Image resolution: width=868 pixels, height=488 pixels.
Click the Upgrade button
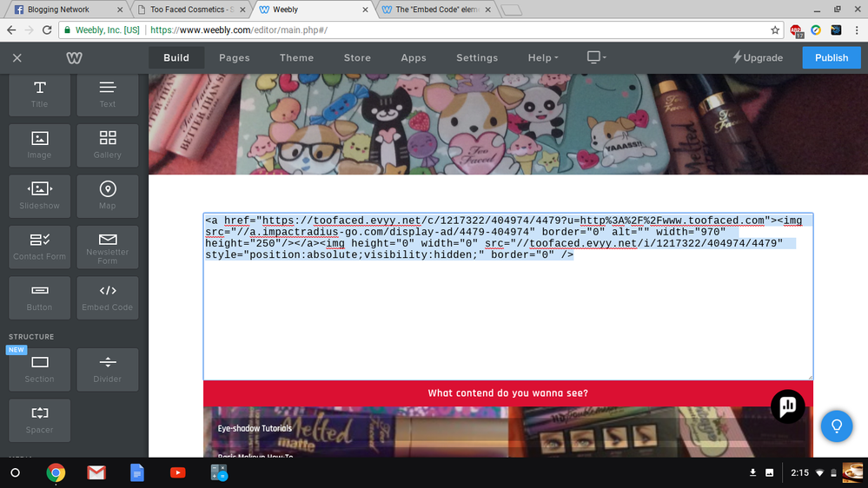(758, 57)
